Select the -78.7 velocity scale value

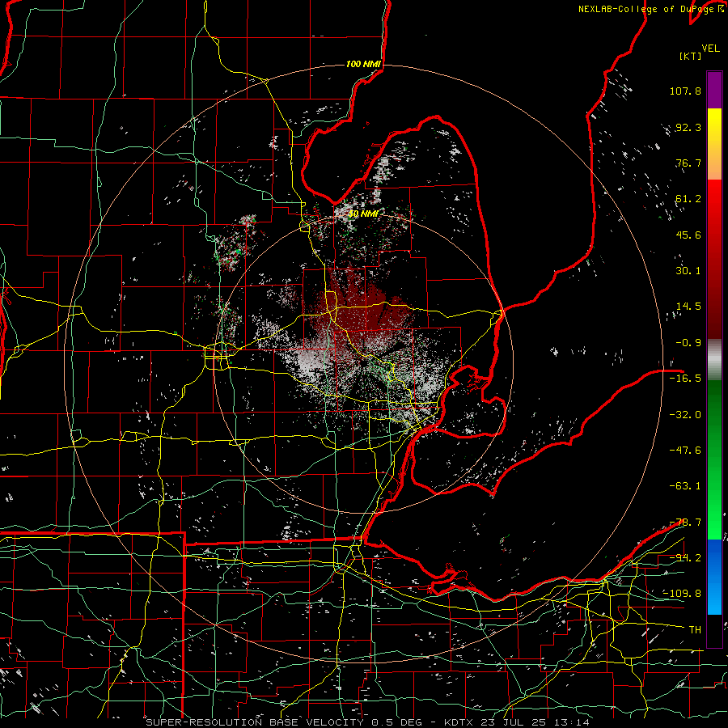(685, 522)
